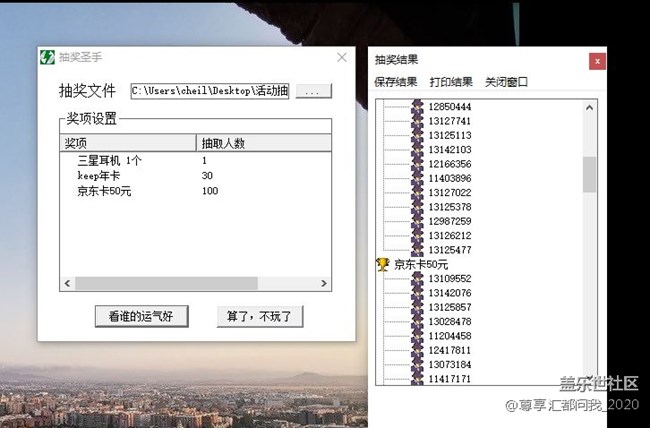This screenshot has width=650, height=428.
Task: Browse for file with the ... button
Action: [x=314, y=91]
